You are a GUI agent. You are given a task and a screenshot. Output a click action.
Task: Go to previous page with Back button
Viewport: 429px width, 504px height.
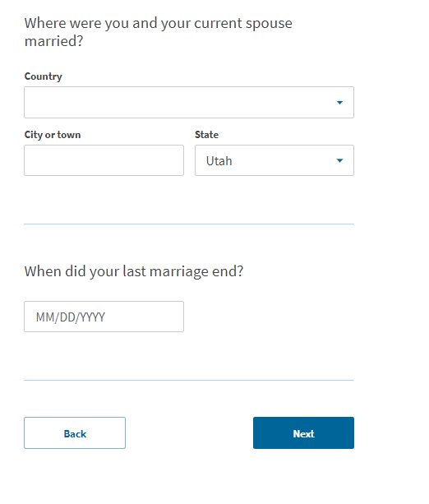[x=75, y=433]
